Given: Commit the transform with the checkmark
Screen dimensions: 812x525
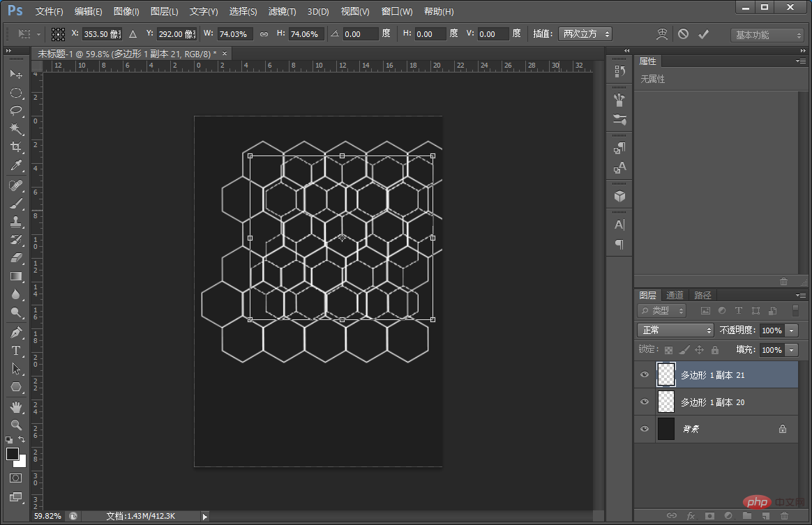Looking at the screenshot, I should pos(703,34).
